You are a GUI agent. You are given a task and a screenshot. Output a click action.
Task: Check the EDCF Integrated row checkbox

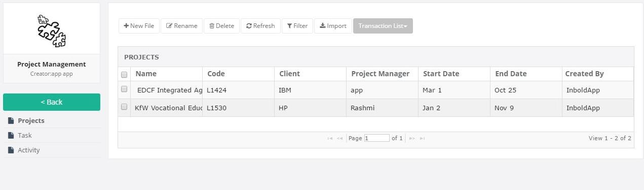[x=124, y=89]
